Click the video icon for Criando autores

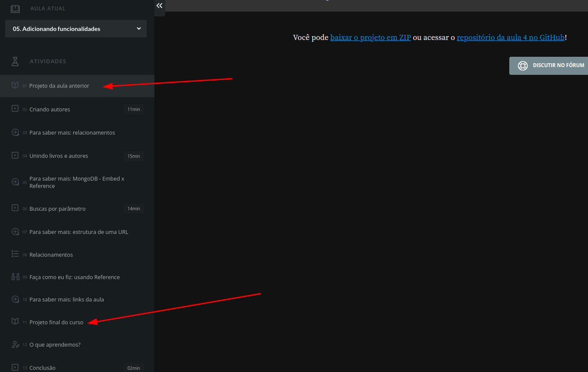pyautogui.click(x=15, y=109)
